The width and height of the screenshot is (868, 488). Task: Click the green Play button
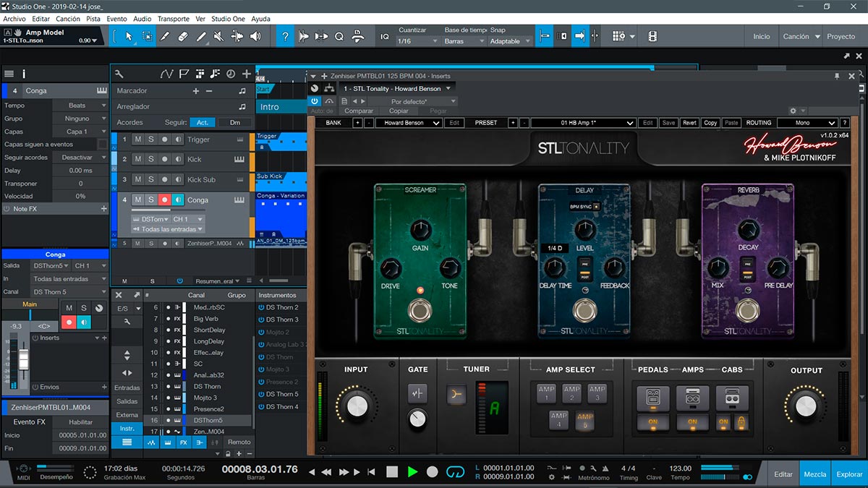coord(412,471)
